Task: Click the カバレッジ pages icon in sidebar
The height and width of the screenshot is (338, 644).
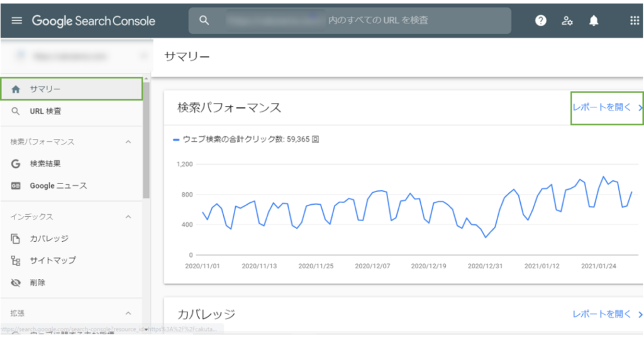Action: click(x=15, y=238)
